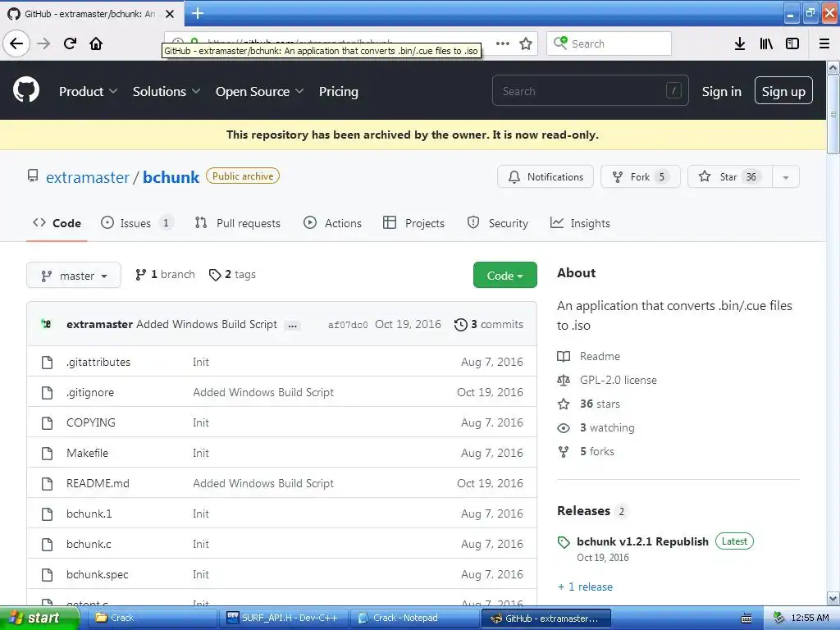Open the bchunk repository name link
Image resolution: width=840 pixels, height=630 pixels.
171,177
